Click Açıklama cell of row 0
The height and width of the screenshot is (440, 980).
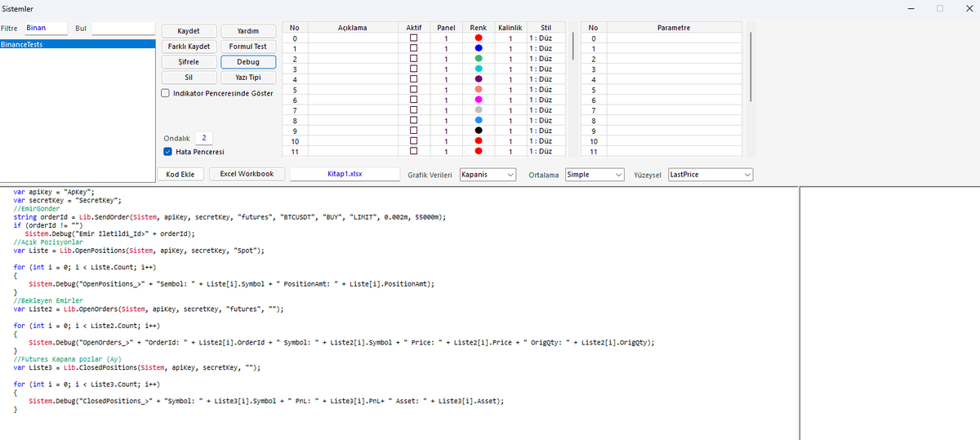click(353, 38)
